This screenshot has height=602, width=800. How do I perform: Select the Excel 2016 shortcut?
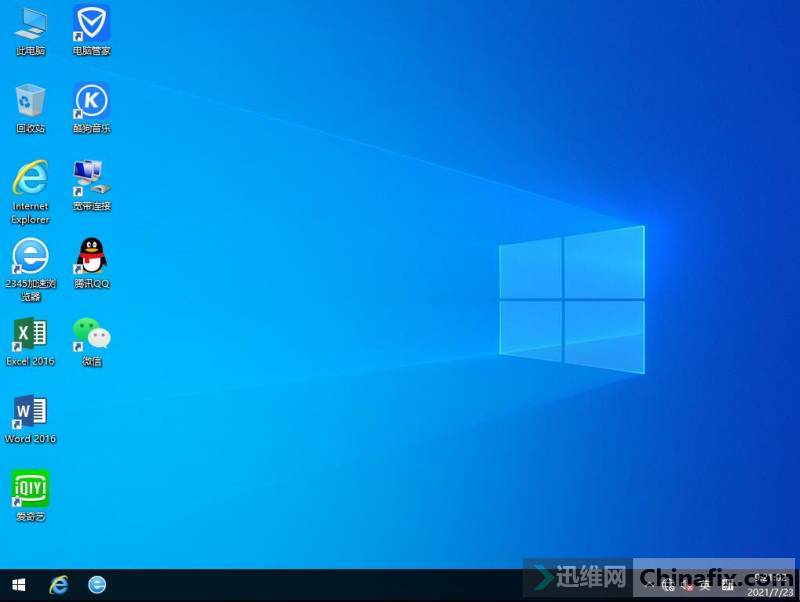pos(31,342)
